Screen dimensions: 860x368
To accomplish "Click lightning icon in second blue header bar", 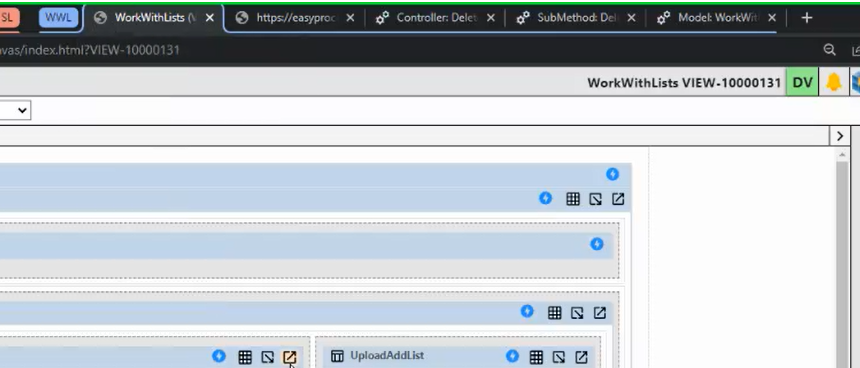I will (545, 198).
